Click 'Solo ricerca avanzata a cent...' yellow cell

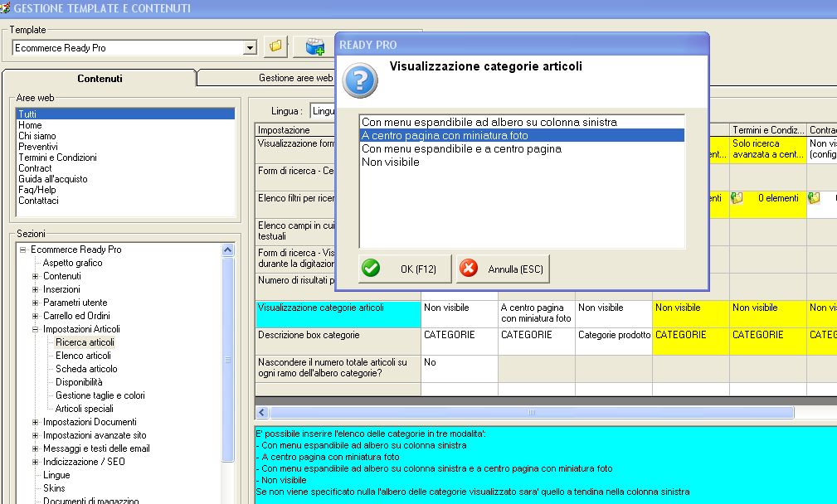tap(767, 149)
